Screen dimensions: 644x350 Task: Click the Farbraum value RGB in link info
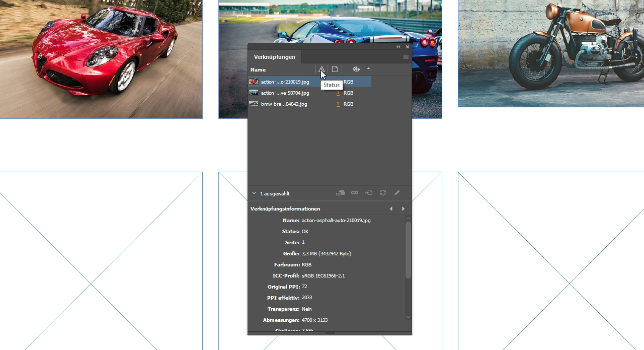[306, 265]
